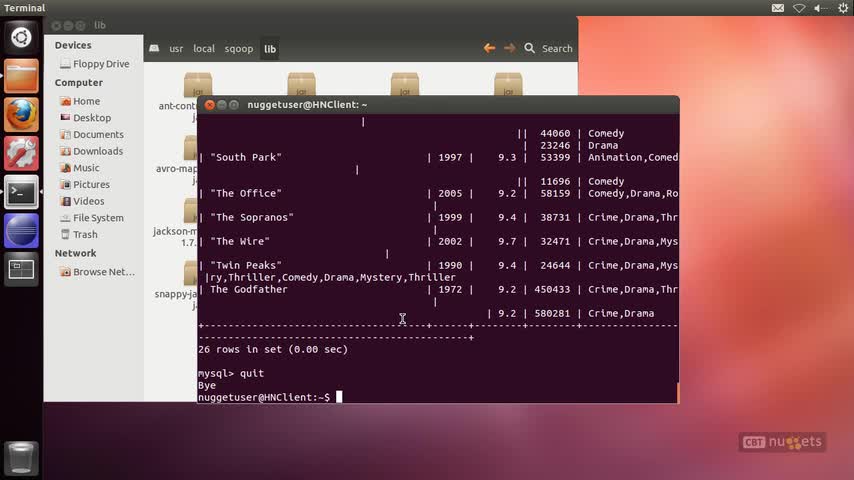Open Videos in the Files sidebar
This screenshot has height=480, width=854.
[x=82, y=201]
